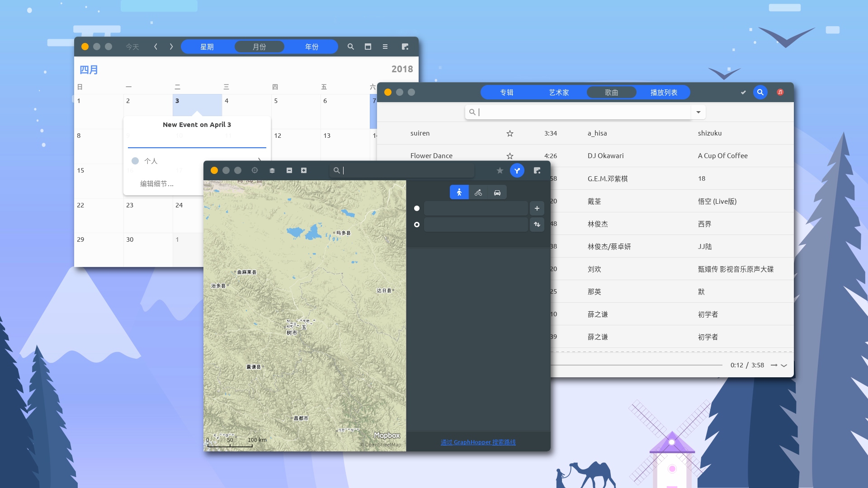The height and width of the screenshot is (488, 868).
Task: Open favorites star in Maps header
Action: 500,170
